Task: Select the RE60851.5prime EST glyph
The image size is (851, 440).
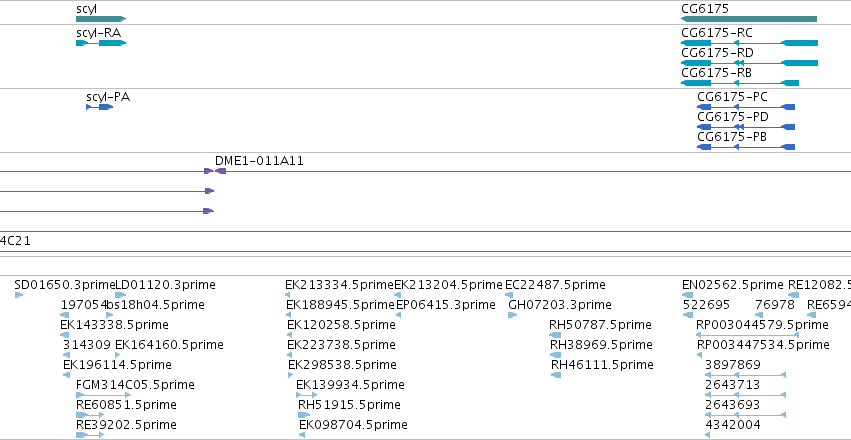Action: (x=90, y=415)
